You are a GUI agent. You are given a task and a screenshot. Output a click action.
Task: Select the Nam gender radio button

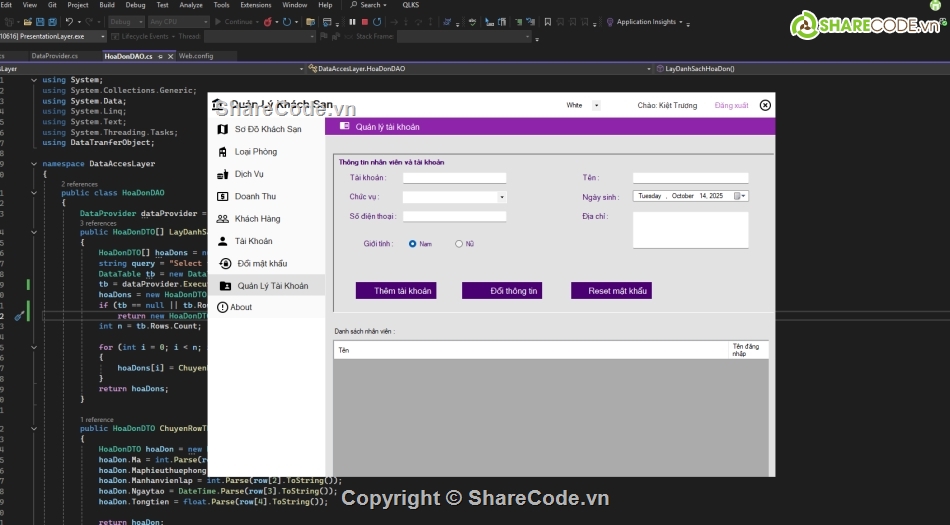413,243
